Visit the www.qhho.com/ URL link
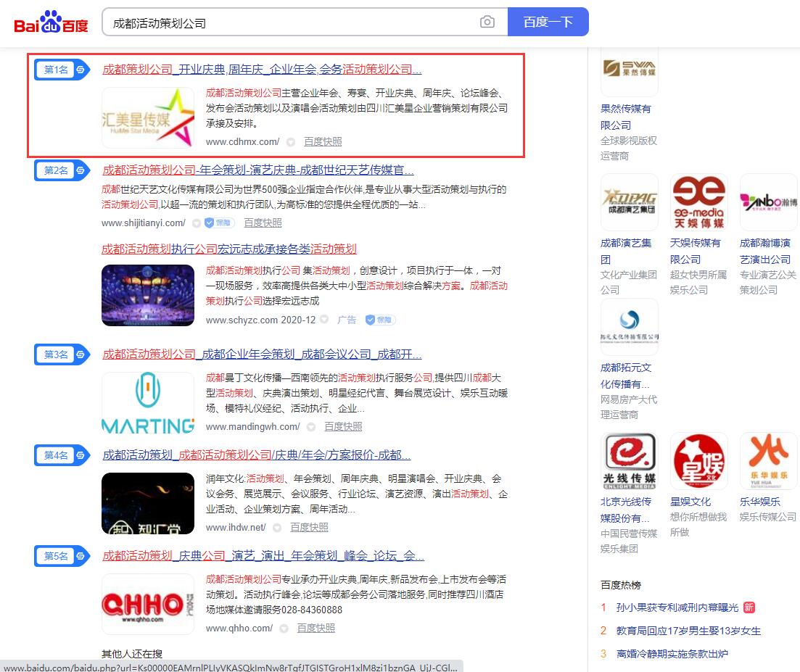Viewport: 800px width, 672px height. pyautogui.click(x=239, y=629)
